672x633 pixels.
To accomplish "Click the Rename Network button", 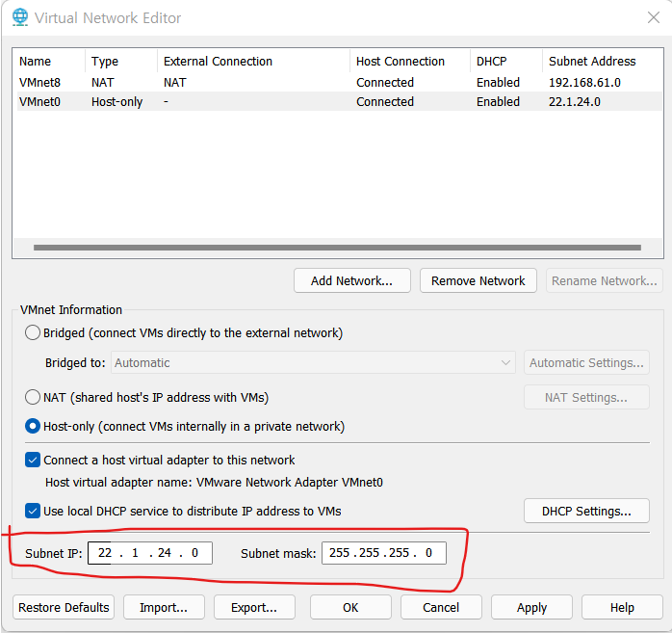I will click(x=604, y=281).
